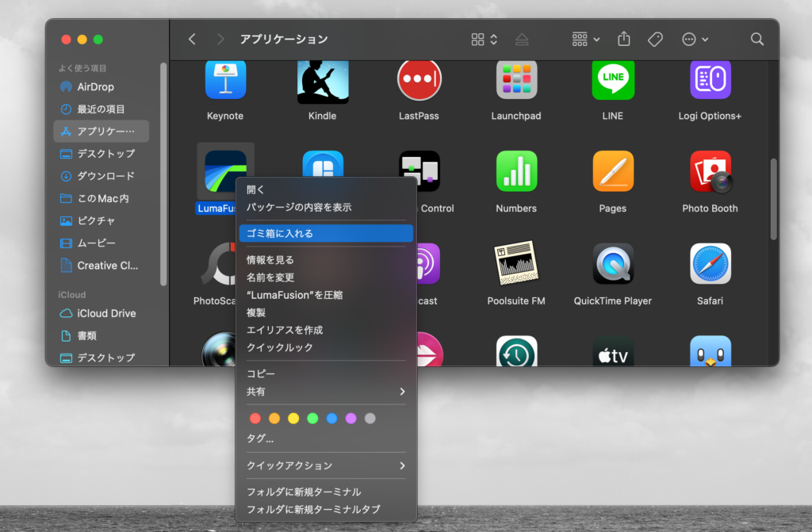Click the Share toolbar icon
812x532 pixels.
(624, 39)
